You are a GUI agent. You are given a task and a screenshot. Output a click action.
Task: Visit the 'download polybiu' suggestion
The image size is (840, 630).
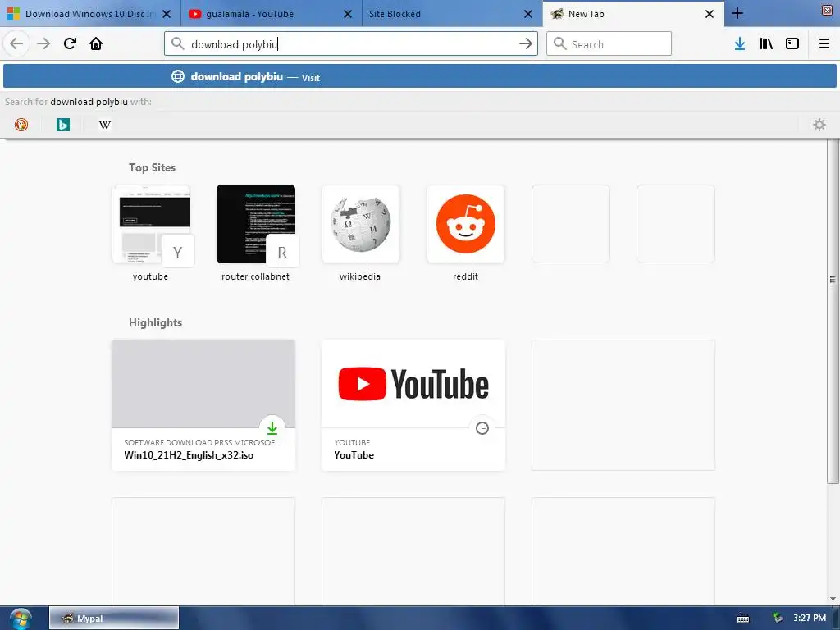(x=419, y=76)
